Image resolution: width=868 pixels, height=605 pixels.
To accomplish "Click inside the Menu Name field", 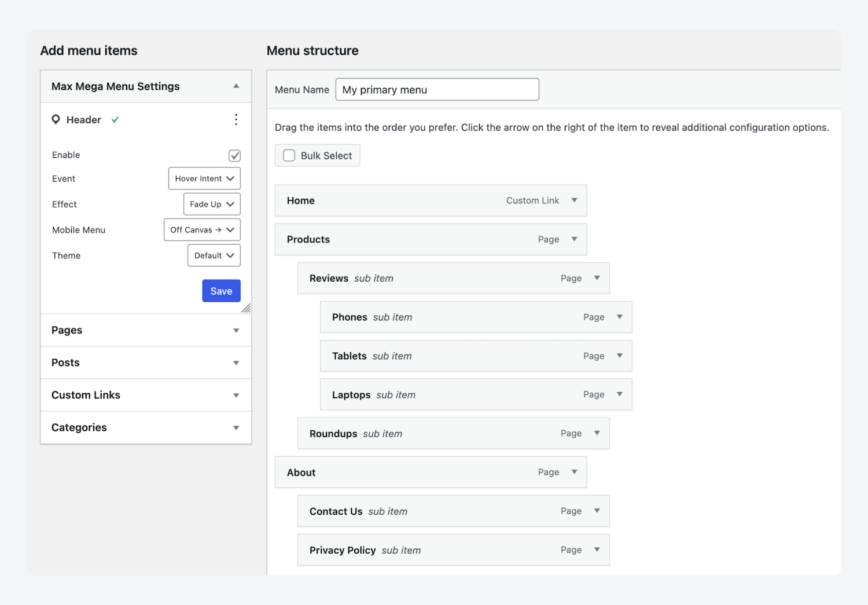I will pyautogui.click(x=436, y=89).
